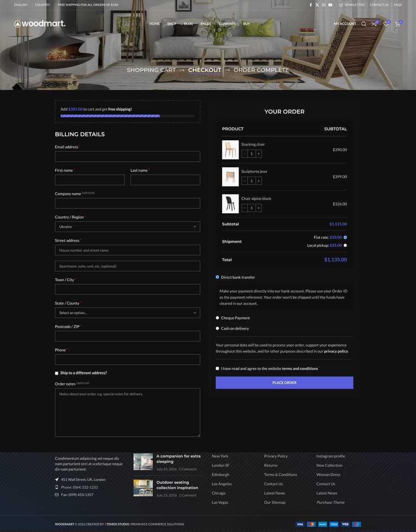Viewport: 416px width, 532px height.
Task: Click the Order notes textarea
Action: click(x=128, y=413)
